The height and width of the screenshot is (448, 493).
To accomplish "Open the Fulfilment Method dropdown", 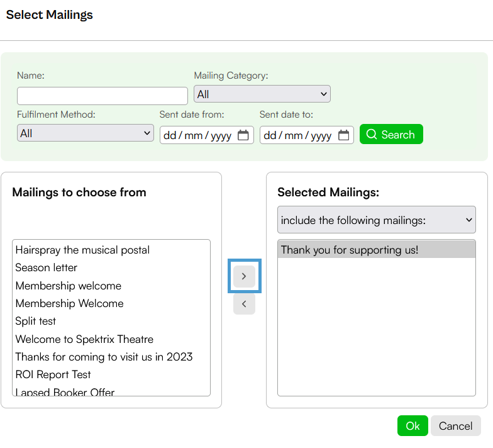I will tap(86, 133).
